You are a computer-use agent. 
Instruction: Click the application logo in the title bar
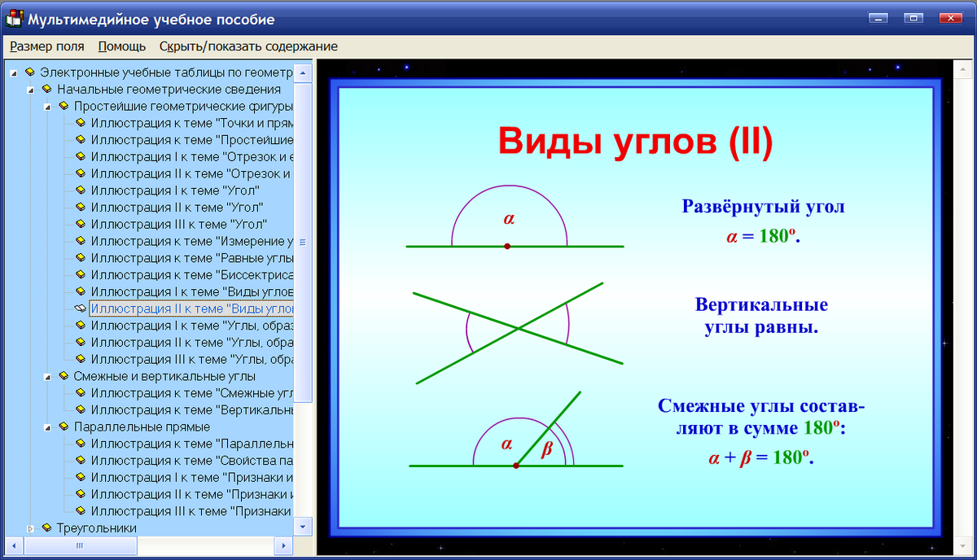click(13, 18)
